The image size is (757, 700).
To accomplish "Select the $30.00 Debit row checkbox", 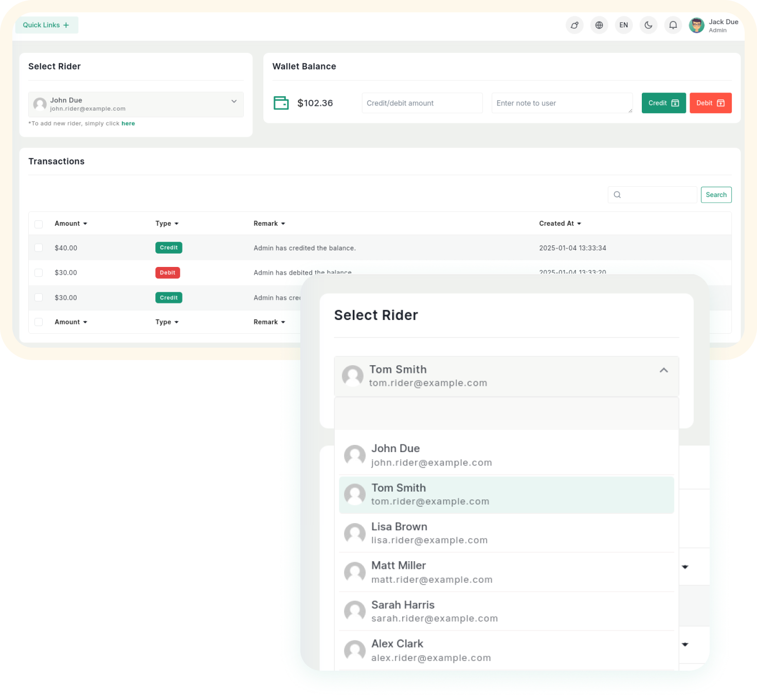I will click(x=39, y=273).
